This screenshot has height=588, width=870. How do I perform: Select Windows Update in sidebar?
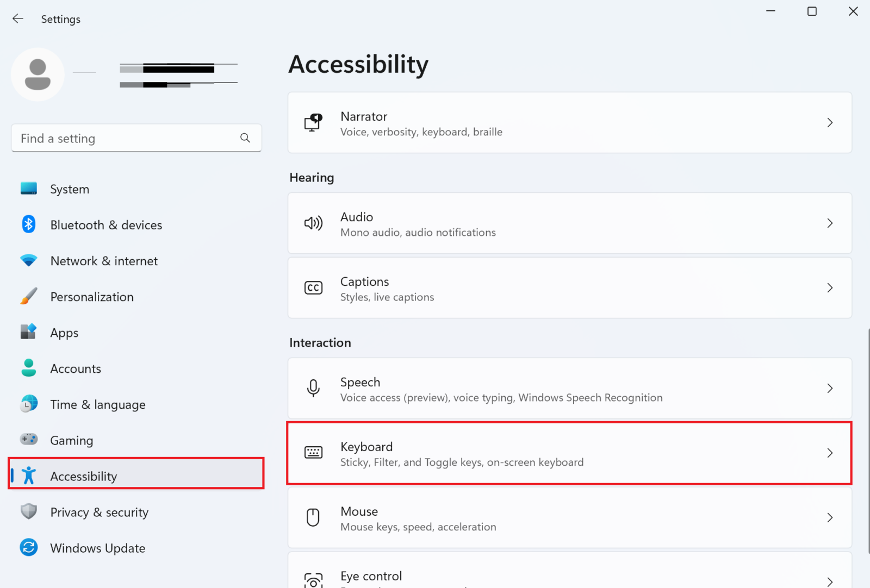(97, 547)
